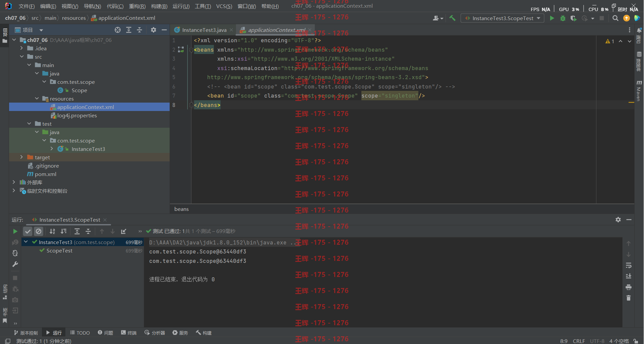Expand the InstanceTest3 class node
Viewport: 644px width, 344px height.
pyautogui.click(x=52, y=149)
